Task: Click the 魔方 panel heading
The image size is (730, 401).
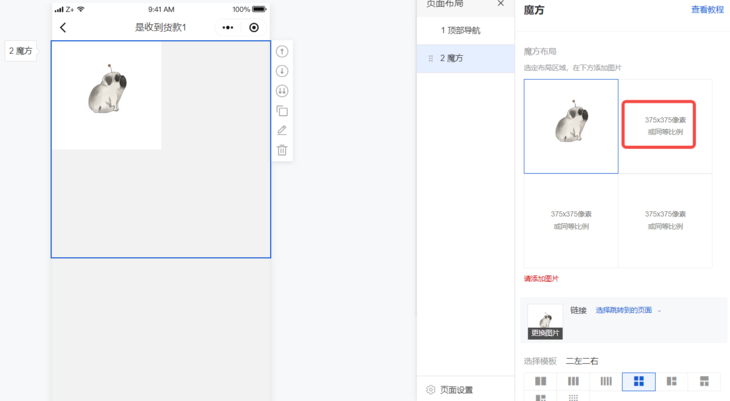Action: (534, 10)
